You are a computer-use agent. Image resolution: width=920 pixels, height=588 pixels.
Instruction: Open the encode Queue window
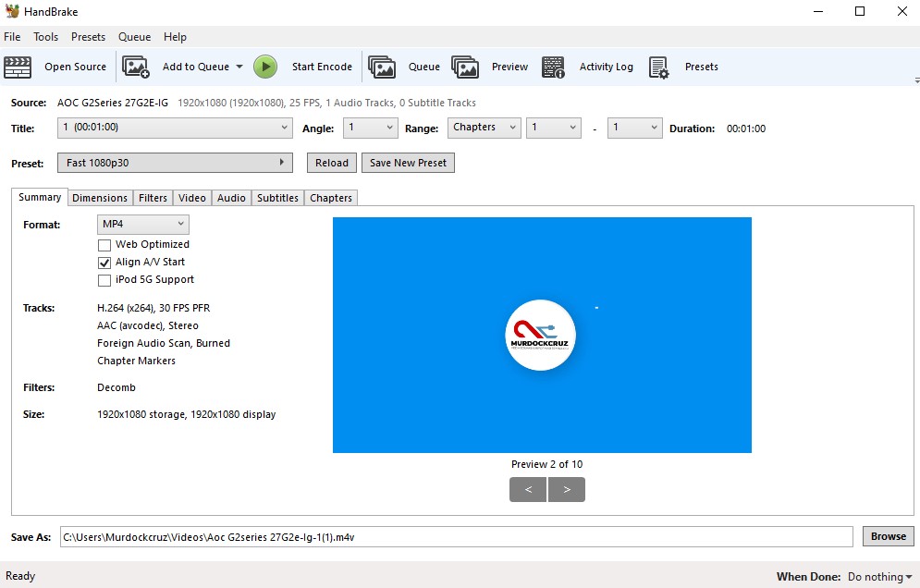[383, 67]
